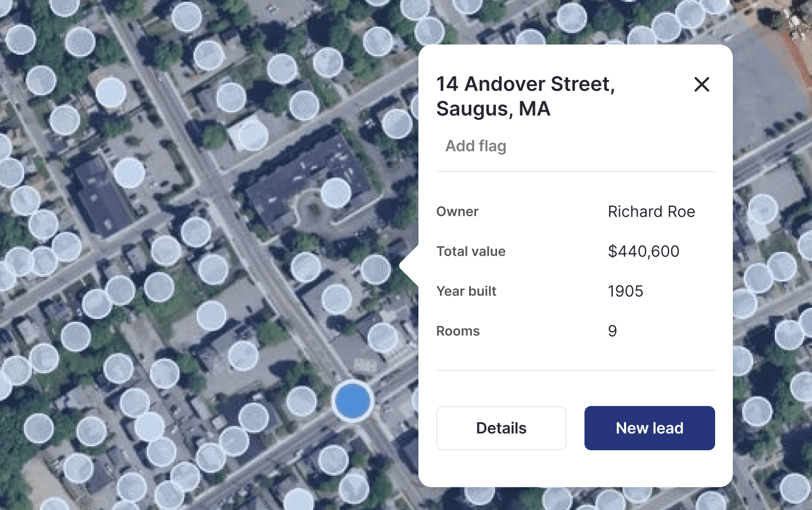
Task: Select the highlighted blue map marker
Action: pos(352,401)
